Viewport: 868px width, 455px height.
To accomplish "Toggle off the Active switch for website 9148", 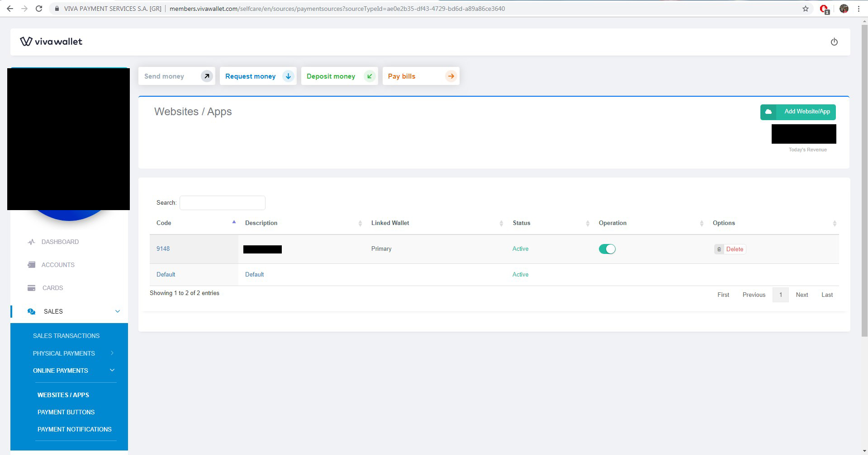I will [x=607, y=249].
